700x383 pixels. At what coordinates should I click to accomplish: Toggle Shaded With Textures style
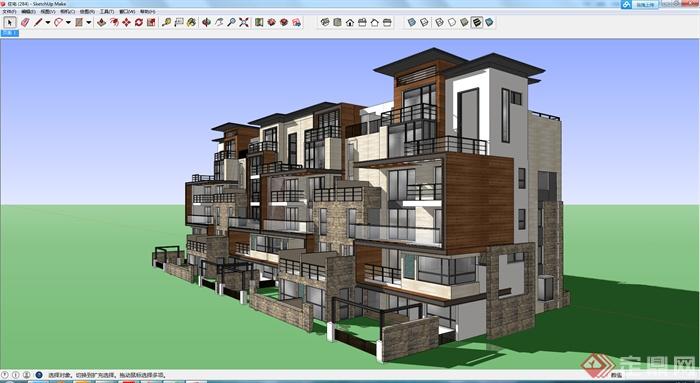click(477, 22)
